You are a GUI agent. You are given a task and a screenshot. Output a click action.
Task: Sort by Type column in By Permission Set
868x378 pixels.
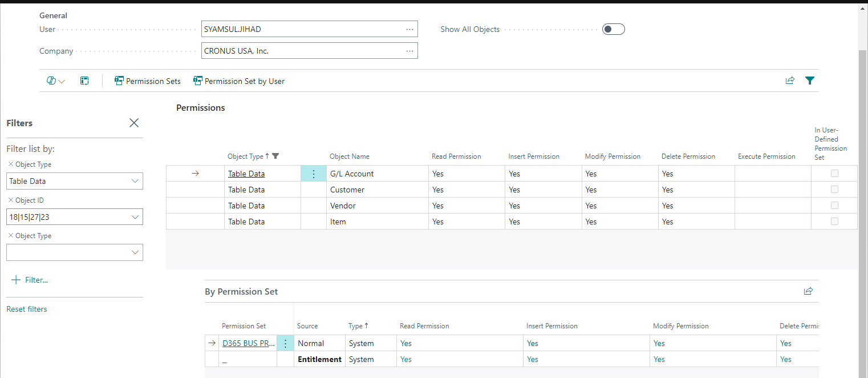tap(358, 326)
